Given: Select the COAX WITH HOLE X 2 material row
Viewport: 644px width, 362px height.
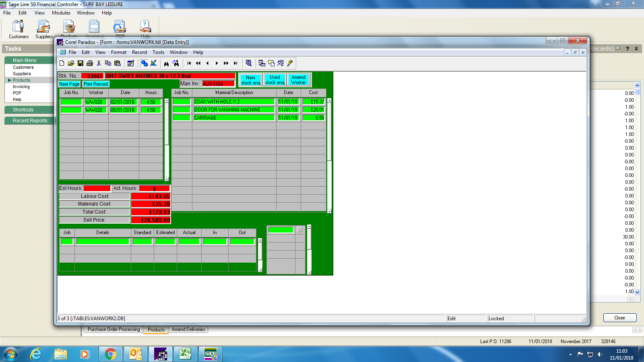Looking at the screenshot, I should pyautogui.click(x=249, y=102).
